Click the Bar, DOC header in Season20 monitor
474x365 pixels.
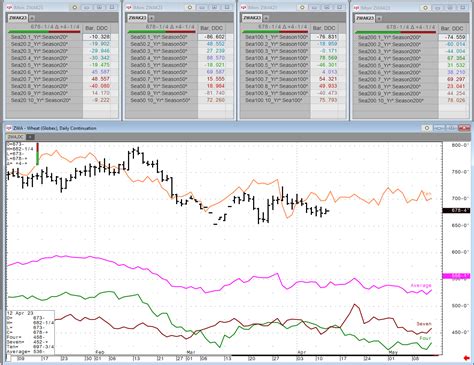97,28
